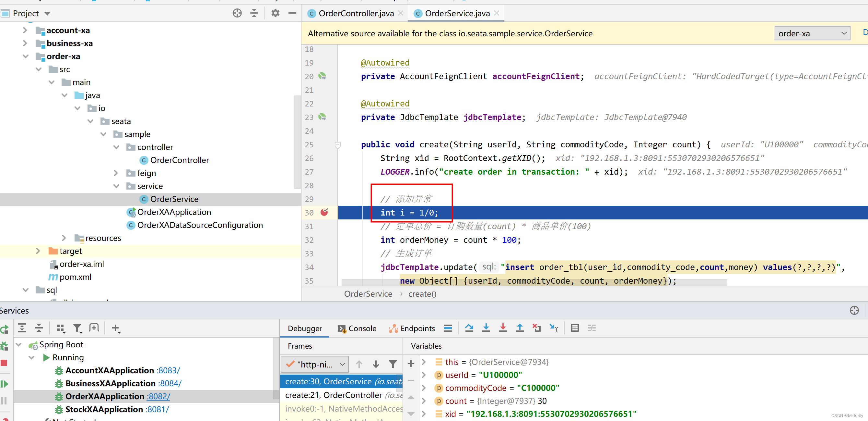Open the order-xa source dropdown
868x421 pixels.
pos(812,33)
